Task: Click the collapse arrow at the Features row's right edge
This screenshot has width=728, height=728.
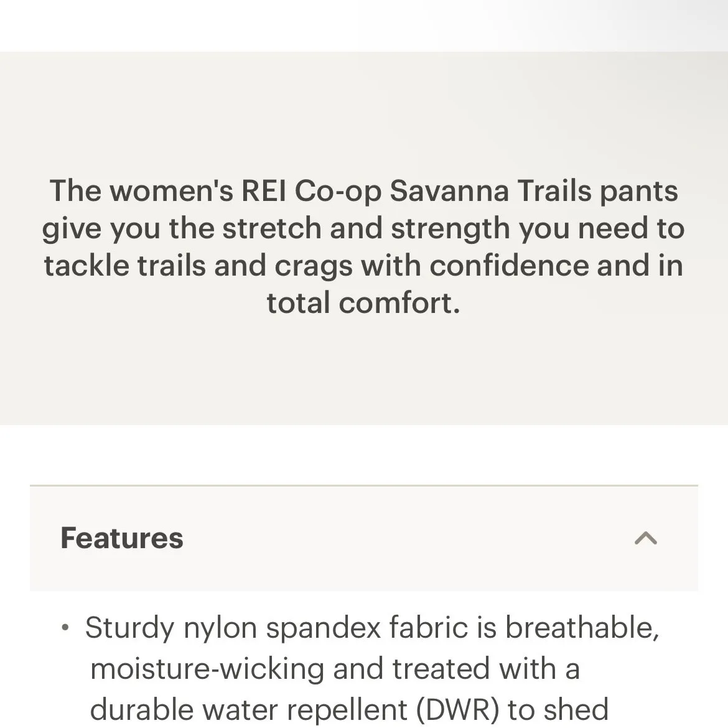Action: click(x=646, y=539)
